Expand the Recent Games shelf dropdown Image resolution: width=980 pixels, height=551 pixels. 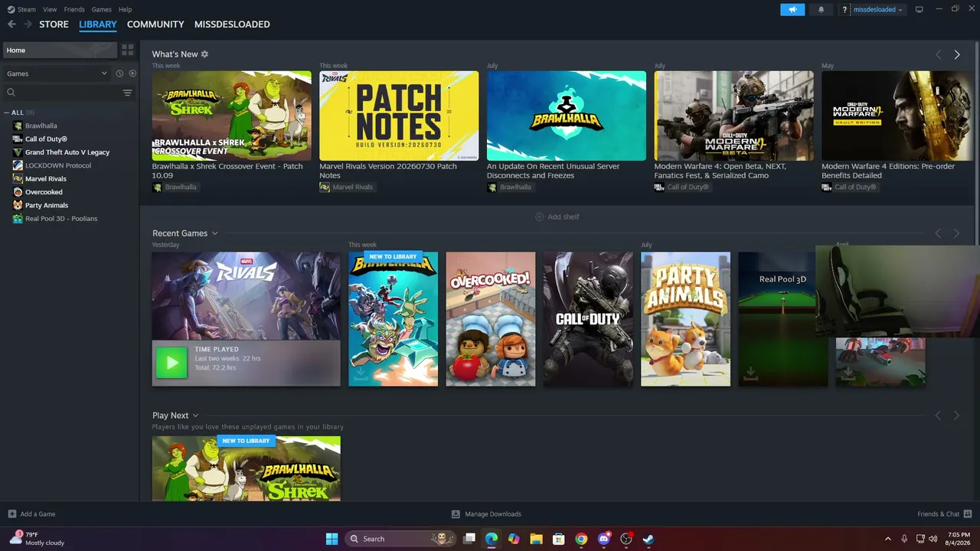(x=215, y=233)
